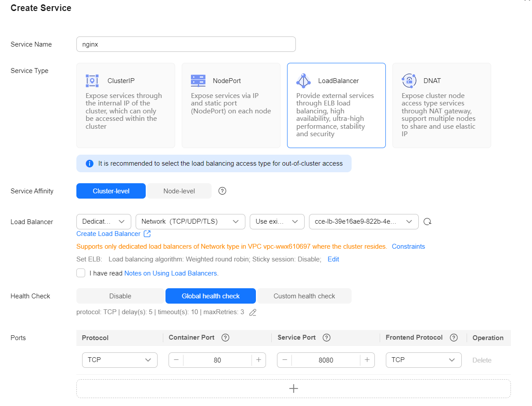The image size is (532, 406).
Task: Click the Service Port number field showing 8080
Action: 326,360
